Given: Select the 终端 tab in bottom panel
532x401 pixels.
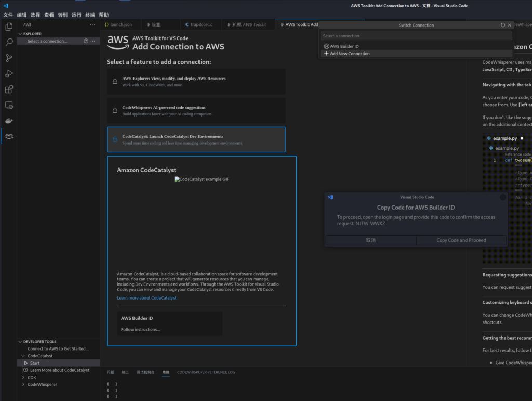Looking at the screenshot, I should click(x=166, y=372).
